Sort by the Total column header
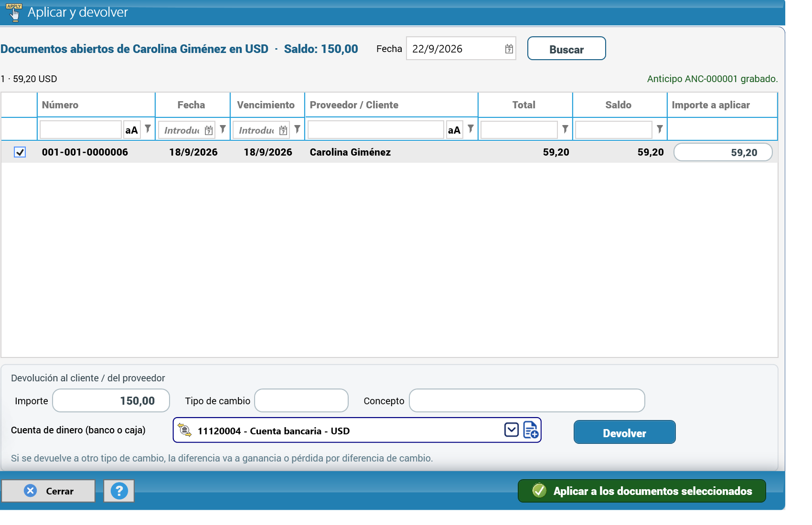 525,105
